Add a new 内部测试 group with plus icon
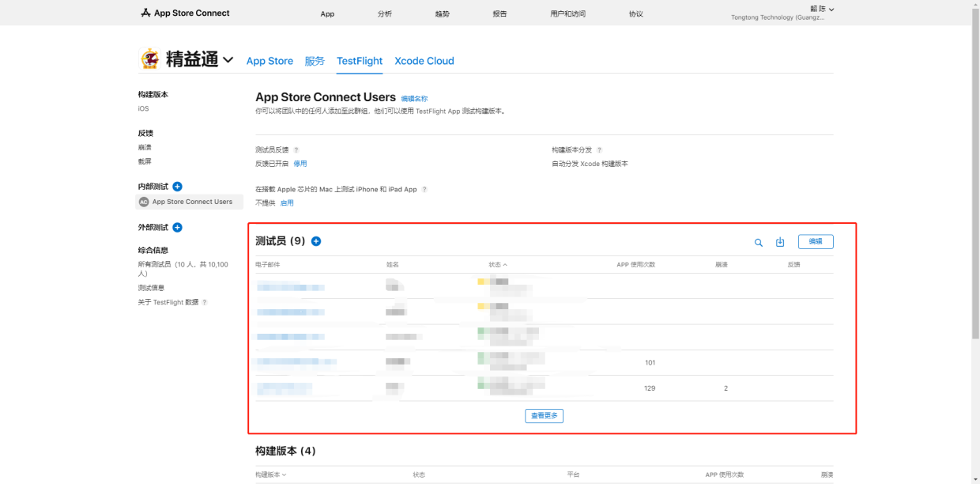Screen dimensions: 980x484 pyautogui.click(x=177, y=187)
